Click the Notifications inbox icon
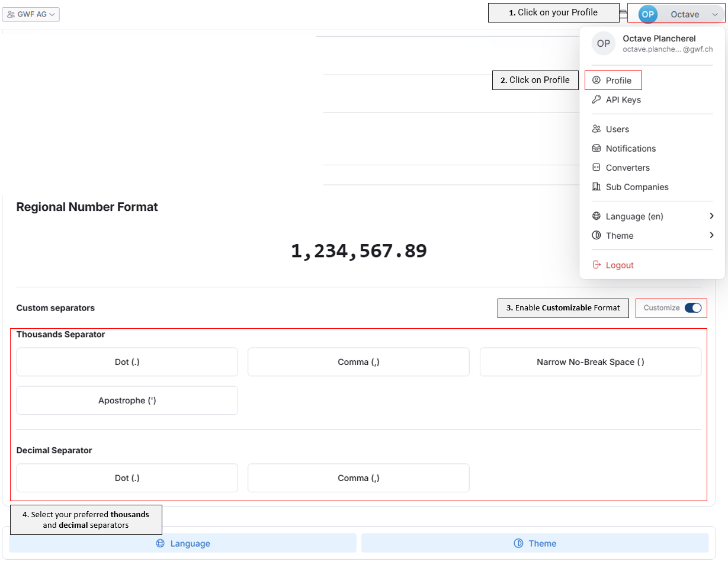Screen dimensions: 728x561 click(x=596, y=148)
